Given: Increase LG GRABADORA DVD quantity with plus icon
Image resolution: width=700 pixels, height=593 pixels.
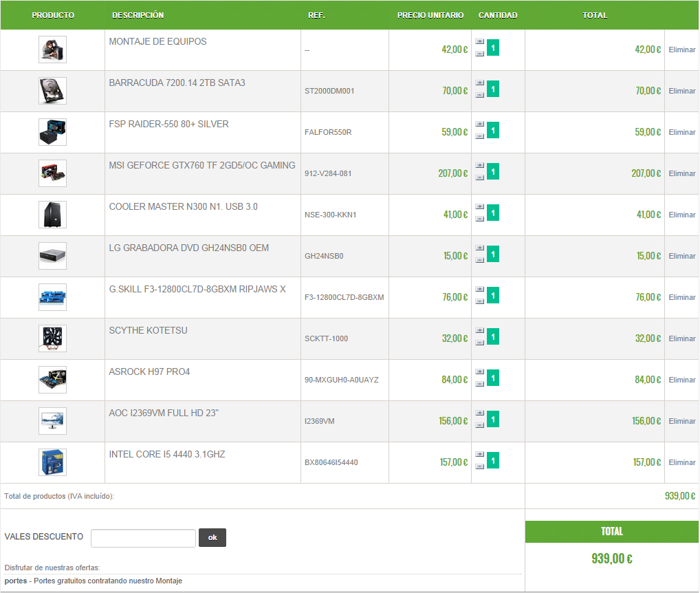Looking at the screenshot, I should click(479, 248).
